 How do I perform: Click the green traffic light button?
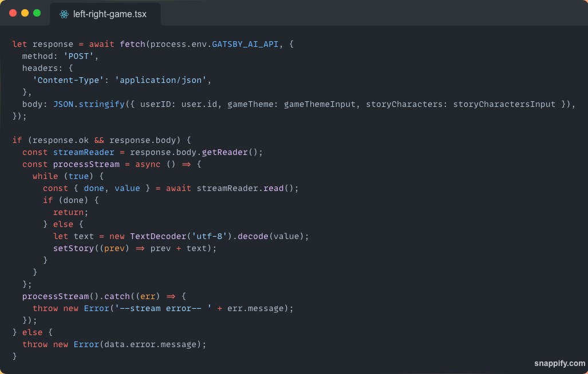36,12
